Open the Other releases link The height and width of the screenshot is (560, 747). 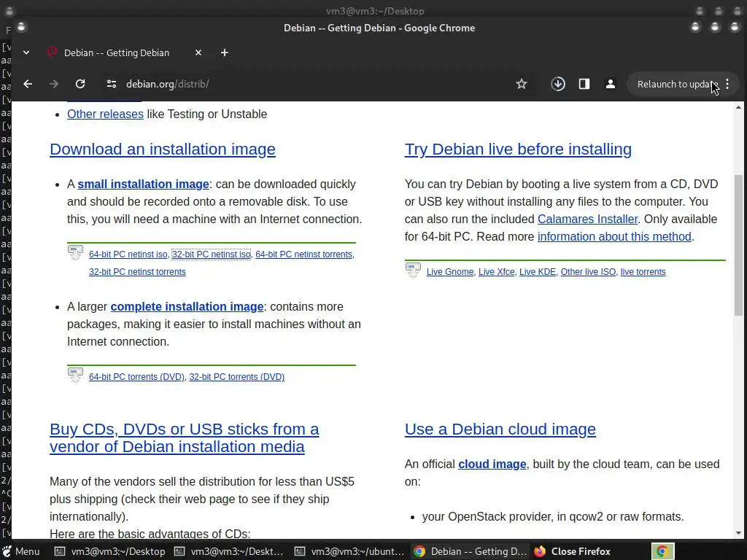point(105,114)
